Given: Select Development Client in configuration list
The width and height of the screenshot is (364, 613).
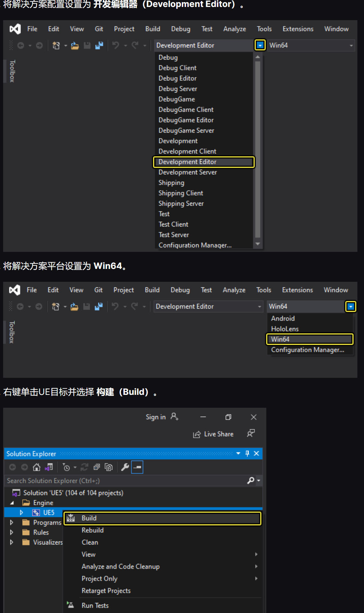Looking at the screenshot, I should (x=204, y=151).
